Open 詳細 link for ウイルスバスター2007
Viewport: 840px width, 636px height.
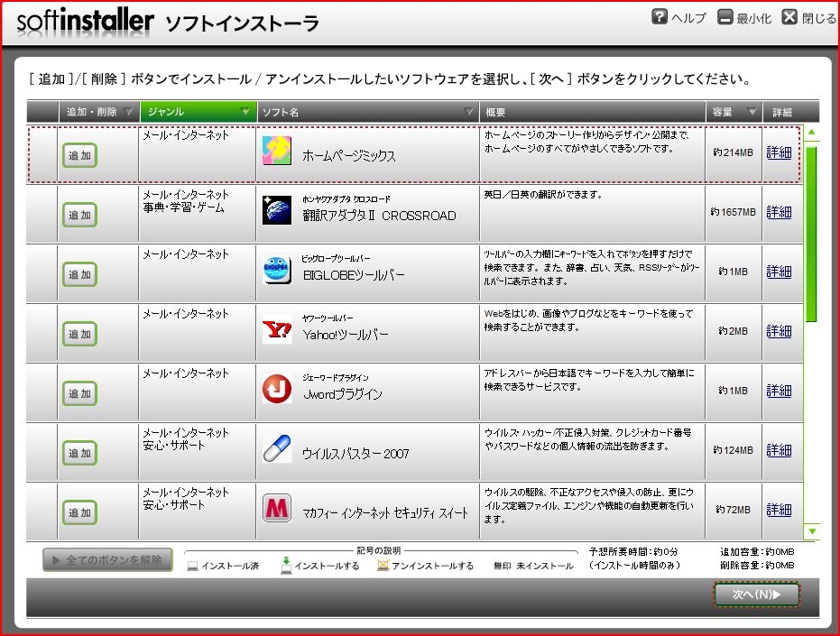coord(779,450)
